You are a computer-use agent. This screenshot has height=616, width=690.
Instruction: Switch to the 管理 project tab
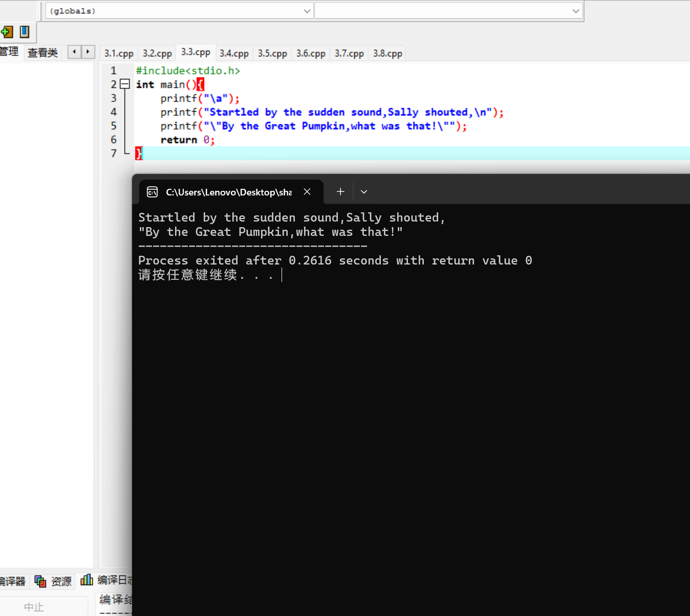[9, 52]
